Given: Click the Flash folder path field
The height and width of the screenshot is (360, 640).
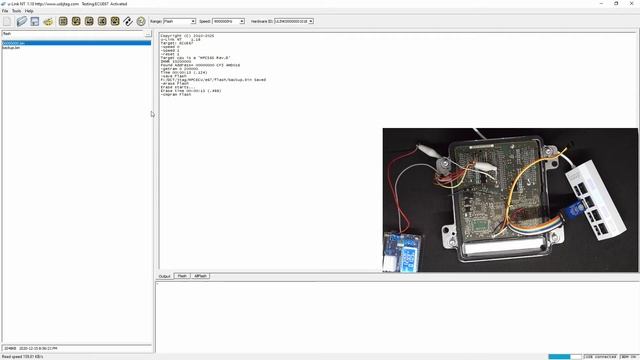Looking at the screenshot, I should (73, 34).
